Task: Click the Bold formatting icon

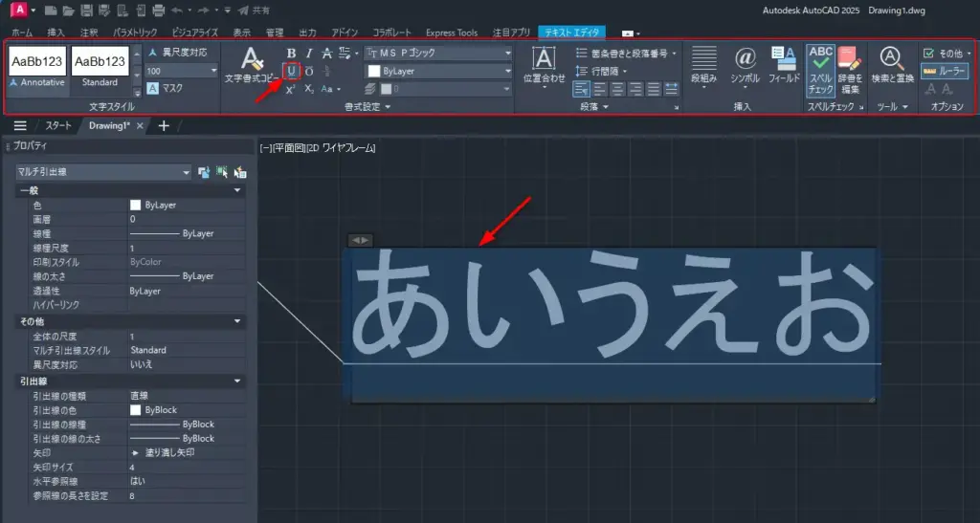Action: pyautogui.click(x=292, y=53)
